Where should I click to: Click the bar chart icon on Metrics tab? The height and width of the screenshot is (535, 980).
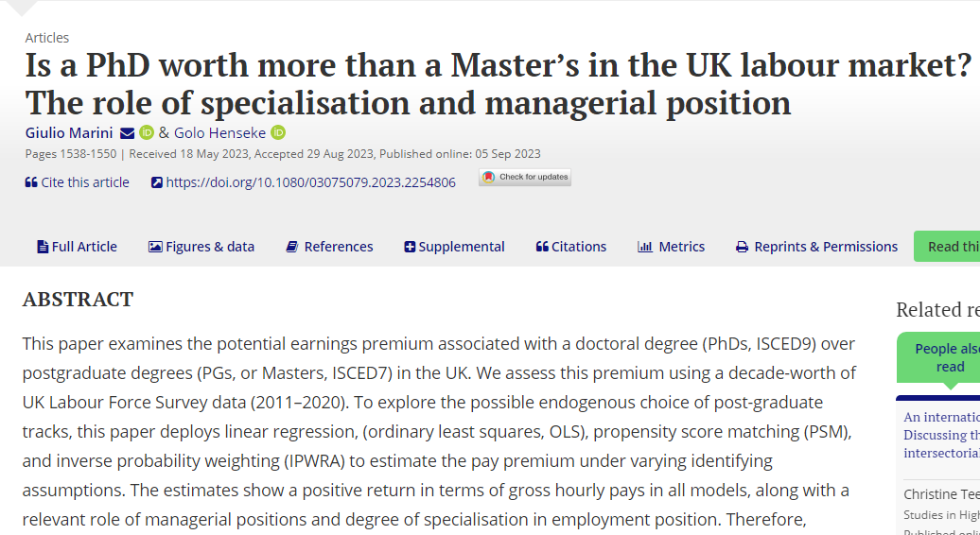(645, 247)
